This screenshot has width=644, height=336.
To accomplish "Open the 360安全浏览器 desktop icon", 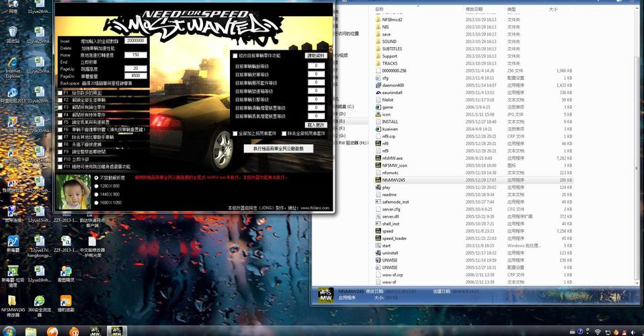I will point(40,306).
